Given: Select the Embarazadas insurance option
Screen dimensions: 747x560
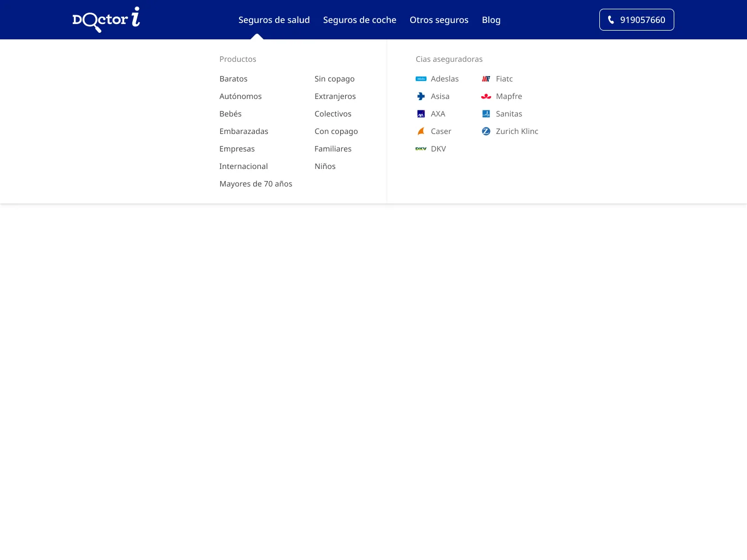Looking at the screenshot, I should click(244, 131).
